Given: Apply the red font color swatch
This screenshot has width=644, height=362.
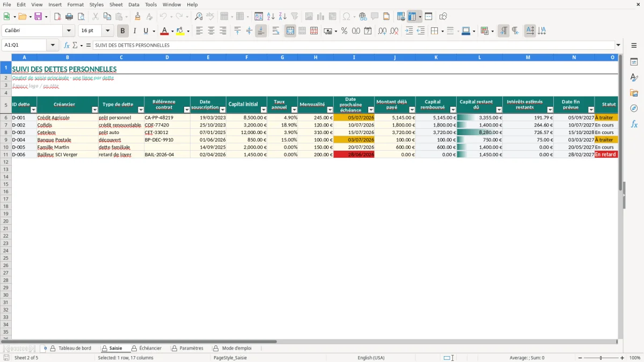Looking at the screenshot, I should pyautogui.click(x=165, y=31).
